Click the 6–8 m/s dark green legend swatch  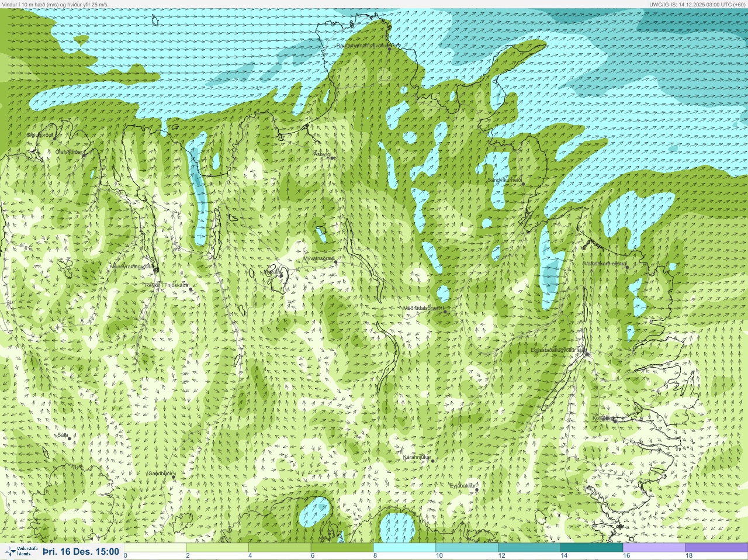click(342, 548)
